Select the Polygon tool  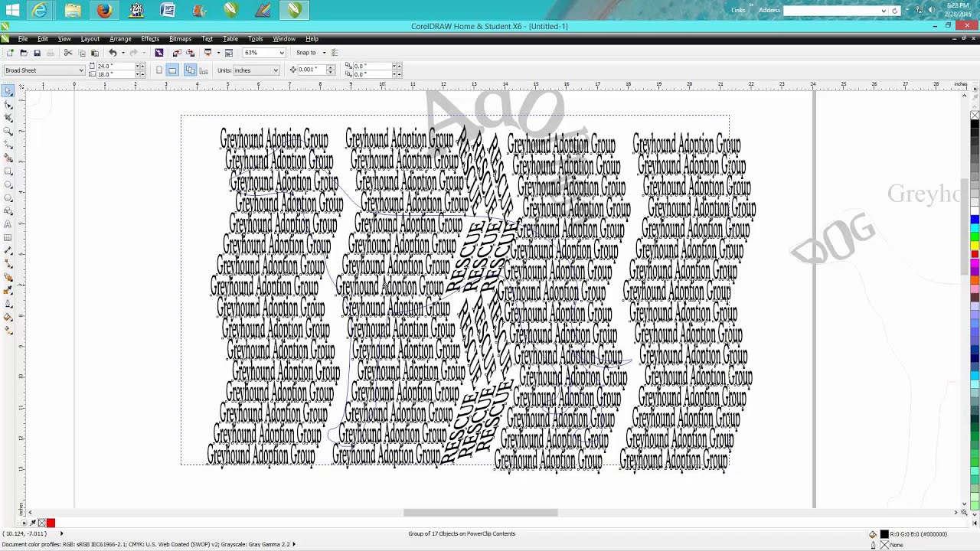(8, 197)
